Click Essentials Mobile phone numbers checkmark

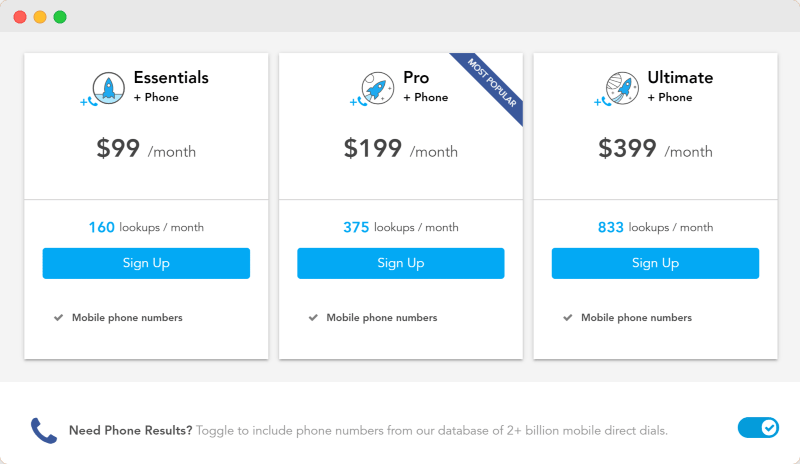[x=59, y=318]
